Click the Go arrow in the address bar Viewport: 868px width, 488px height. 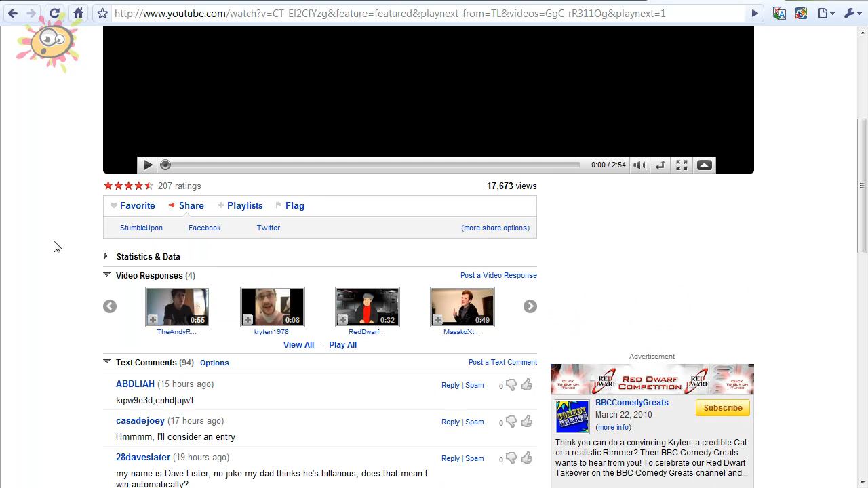coord(755,13)
